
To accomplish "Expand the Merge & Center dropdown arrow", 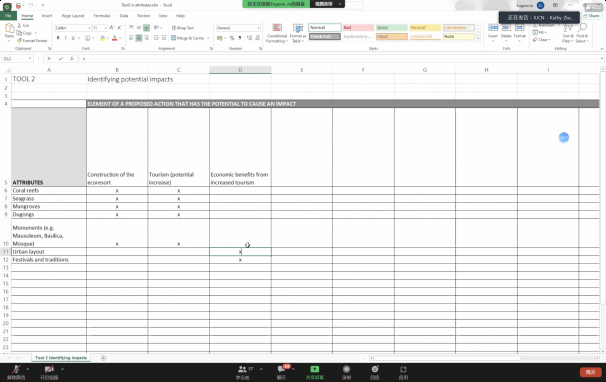I will pyautogui.click(x=208, y=38).
